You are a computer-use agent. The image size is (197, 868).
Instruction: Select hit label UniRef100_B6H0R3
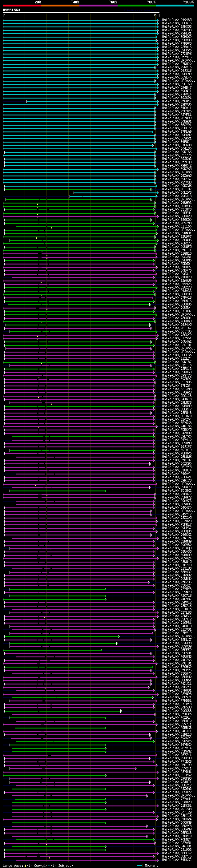(x=177, y=216)
